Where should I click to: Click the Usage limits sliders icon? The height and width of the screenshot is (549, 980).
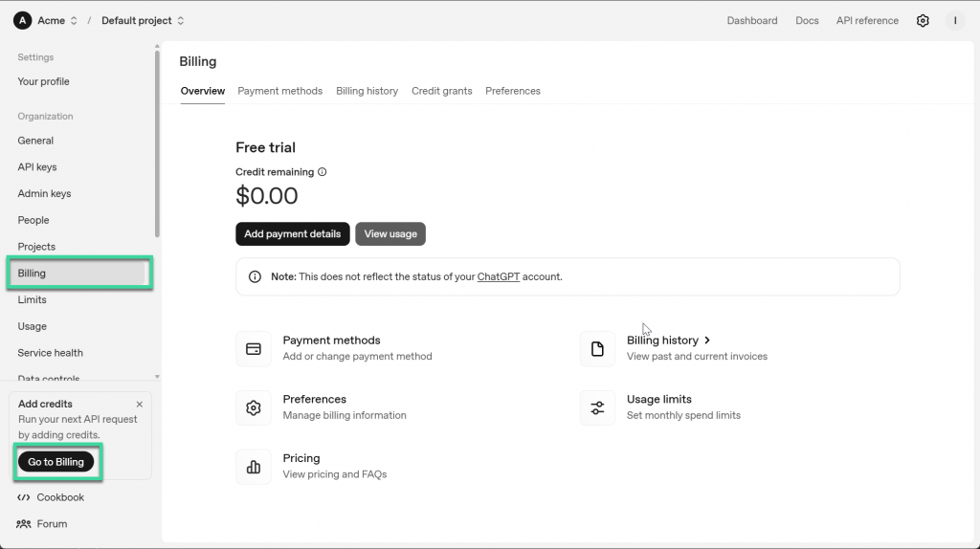pyautogui.click(x=597, y=408)
